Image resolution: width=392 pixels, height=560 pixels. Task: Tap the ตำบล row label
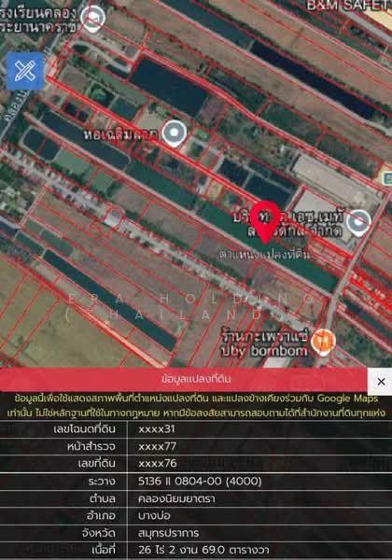coord(103,498)
